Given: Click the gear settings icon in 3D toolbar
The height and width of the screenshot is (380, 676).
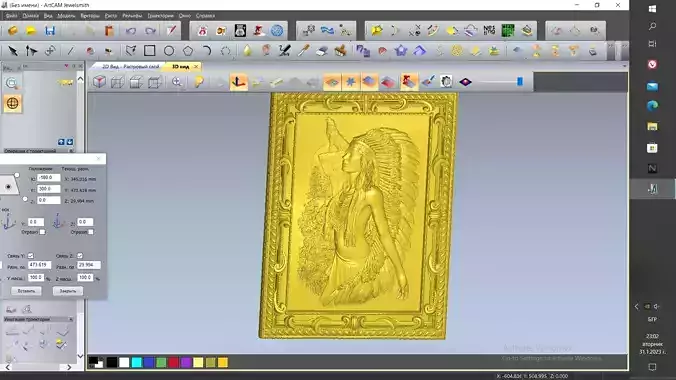Looking at the screenshot, I should (x=446, y=82).
